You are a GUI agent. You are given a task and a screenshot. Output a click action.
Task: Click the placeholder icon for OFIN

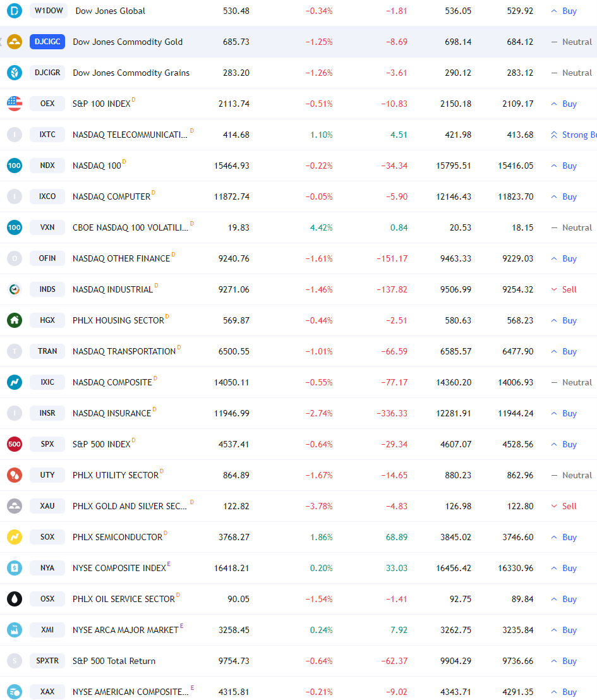click(15, 258)
